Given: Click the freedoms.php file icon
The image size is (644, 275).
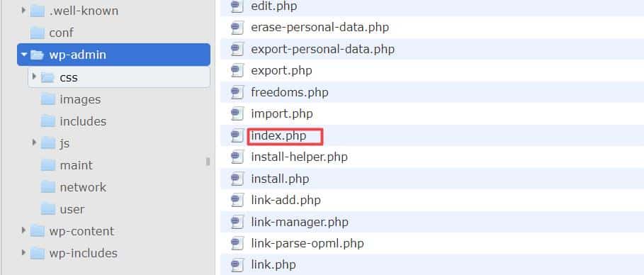Looking at the screenshot, I should (237, 92).
